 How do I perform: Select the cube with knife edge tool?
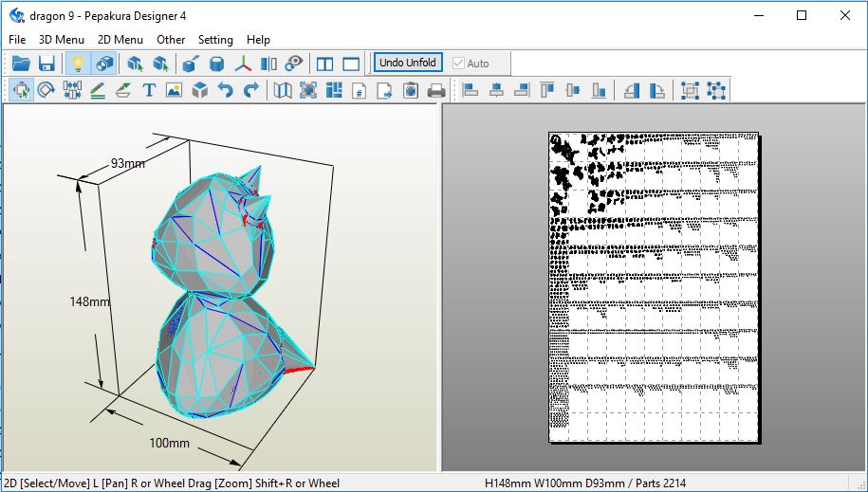pos(190,64)
